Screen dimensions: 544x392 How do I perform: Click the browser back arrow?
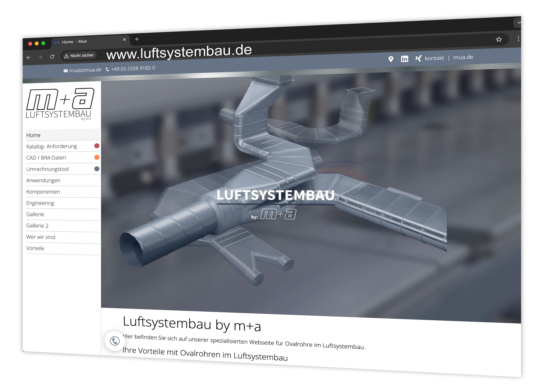tap(29, 58)
